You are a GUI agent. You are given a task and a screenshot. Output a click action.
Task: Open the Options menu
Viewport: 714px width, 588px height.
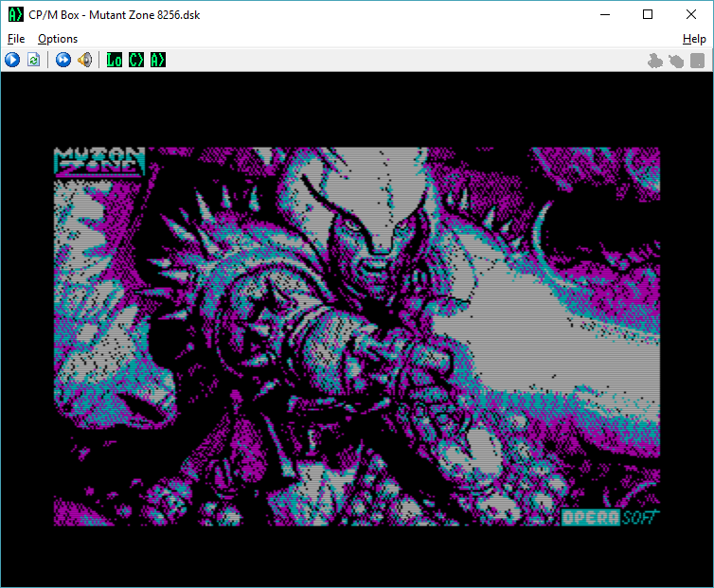click(58, 39)
